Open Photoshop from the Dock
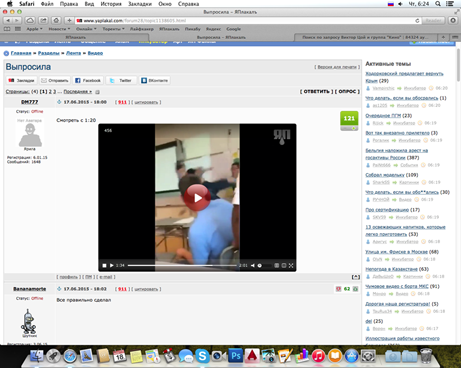 (x=235, y=356)
